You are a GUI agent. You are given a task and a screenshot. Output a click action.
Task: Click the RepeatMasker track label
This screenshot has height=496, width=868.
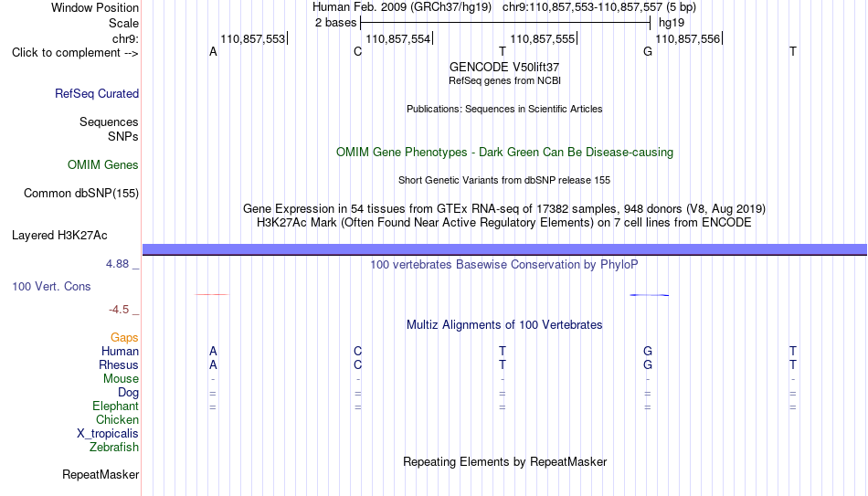point(101,474)
